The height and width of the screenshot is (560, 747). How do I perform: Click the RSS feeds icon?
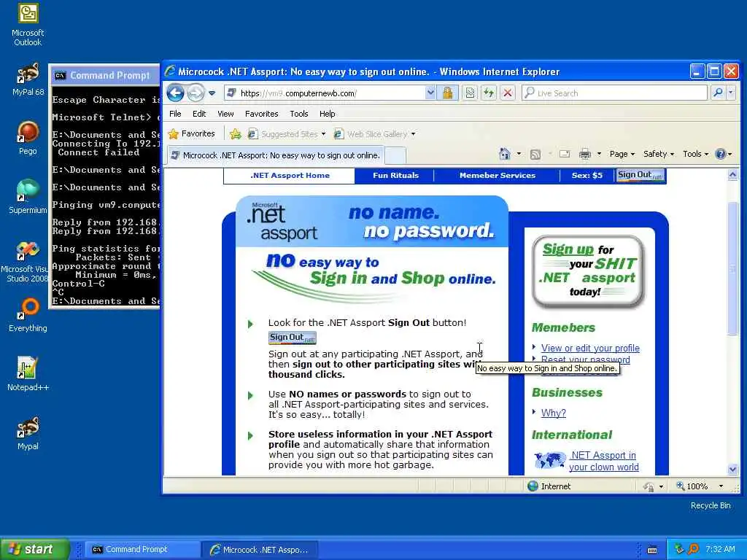(535, 154)
